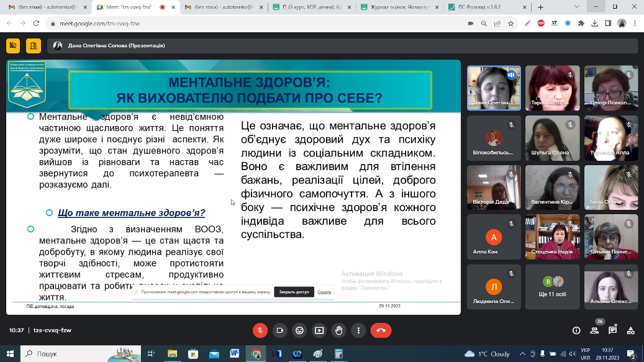This screenshot has width=644, height=362.
Task: Open Mail app from taskbar
Action: 214,354
